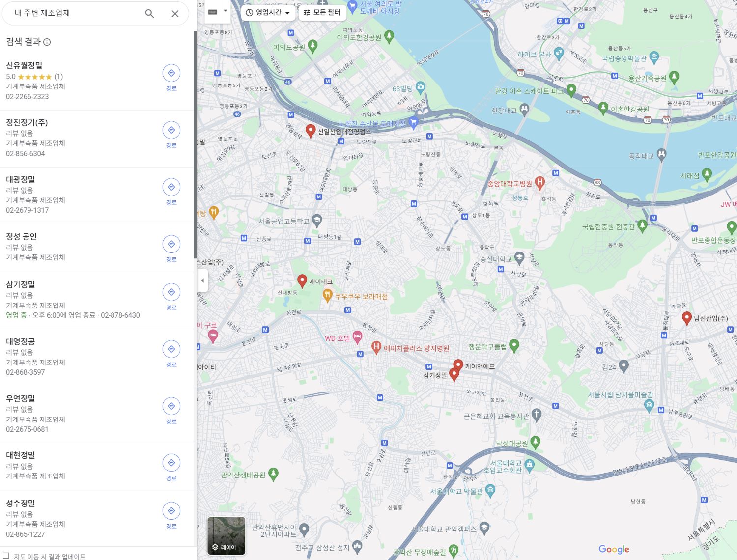Viewport: 737px width, 560px height.
Task: Click the 노량진 수산물 도매시장 shopping marker
Action: pos(413,123)
